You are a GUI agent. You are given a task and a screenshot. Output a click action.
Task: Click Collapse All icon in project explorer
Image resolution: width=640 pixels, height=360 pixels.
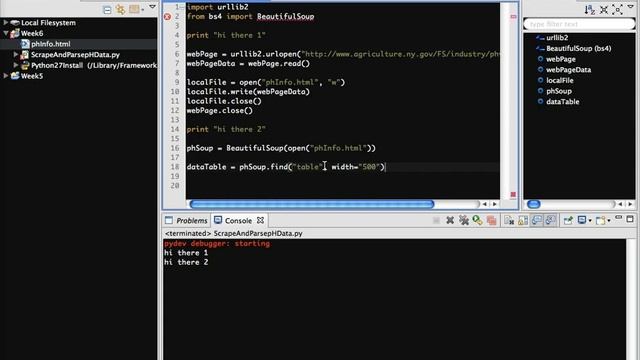coord(107,9)
